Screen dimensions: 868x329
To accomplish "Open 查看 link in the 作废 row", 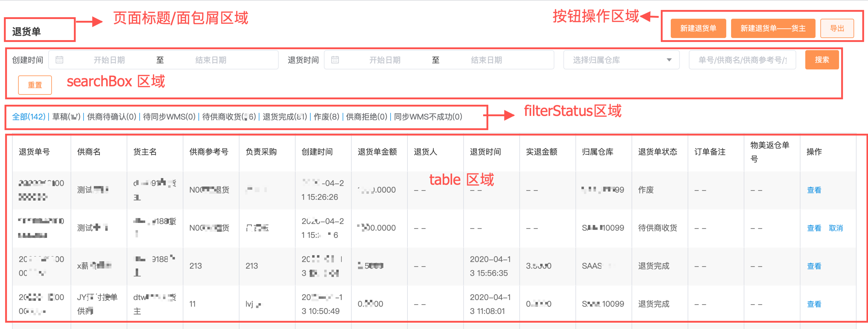I will 814,190.
